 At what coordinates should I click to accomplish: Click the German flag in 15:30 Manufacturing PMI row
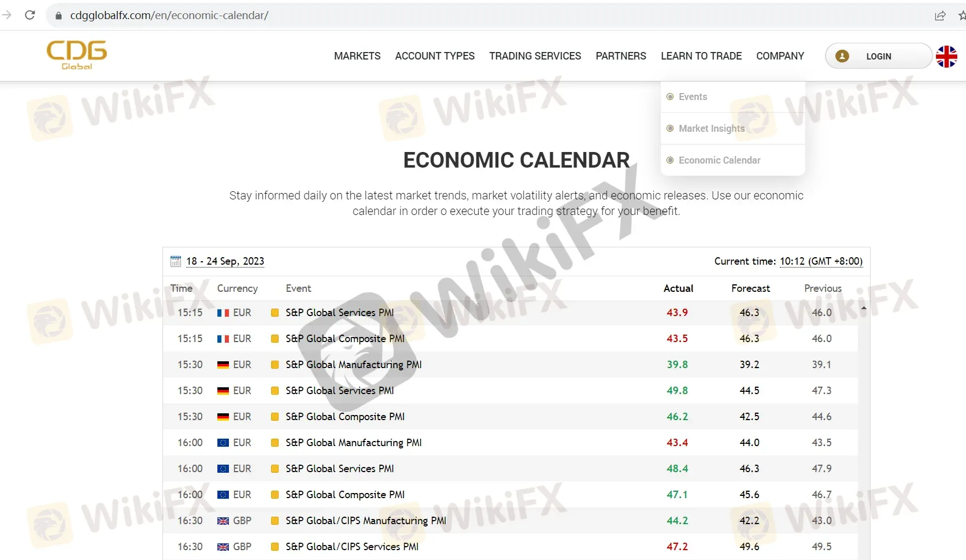tap(223, 365)
